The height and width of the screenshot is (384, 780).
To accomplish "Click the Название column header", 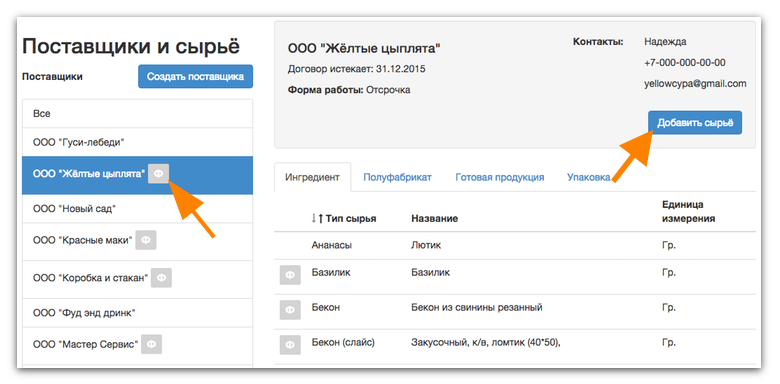I will pos(434,219).
